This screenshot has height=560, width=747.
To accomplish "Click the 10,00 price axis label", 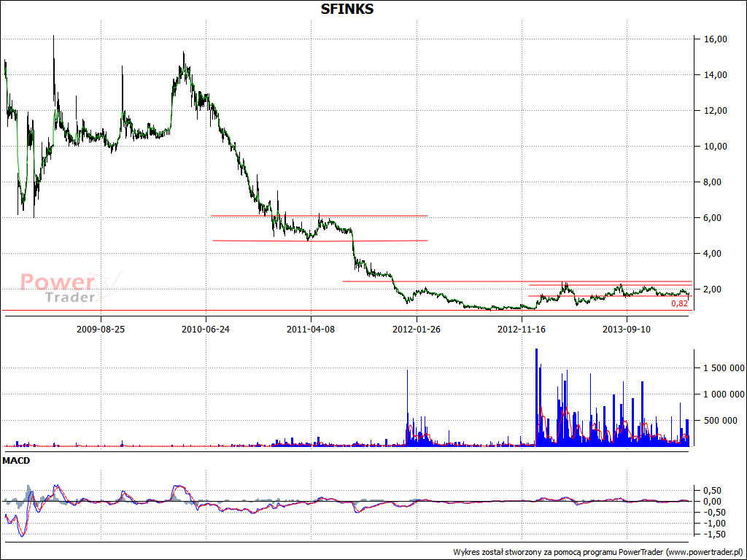I will coord(716,146).
